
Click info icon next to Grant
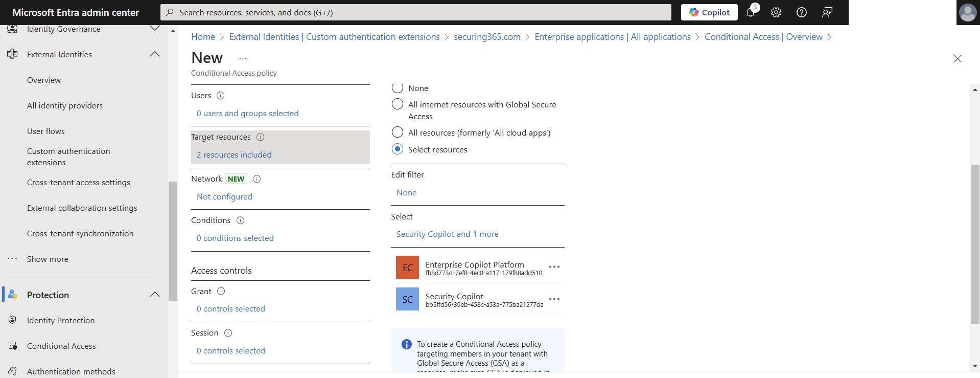(221, 291)
